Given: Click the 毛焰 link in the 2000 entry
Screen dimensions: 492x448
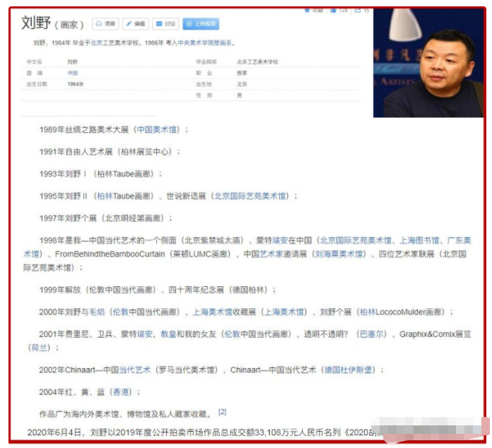Looking at the screenshot, I should click(97, 312).
